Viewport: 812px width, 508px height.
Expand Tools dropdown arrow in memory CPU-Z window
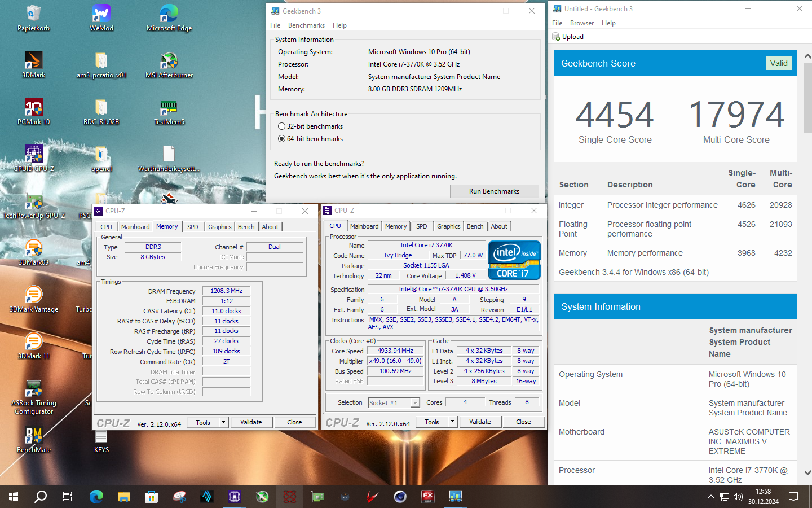pos(223,422)
